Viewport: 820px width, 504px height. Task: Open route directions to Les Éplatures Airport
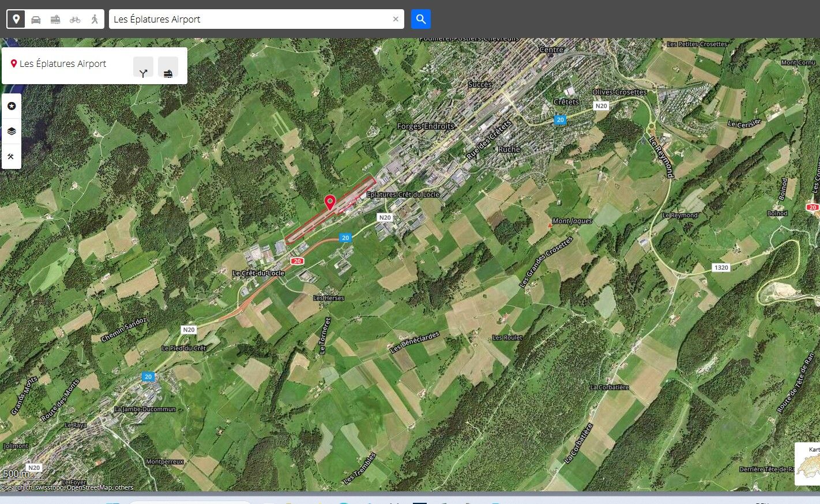click(143, 67)
